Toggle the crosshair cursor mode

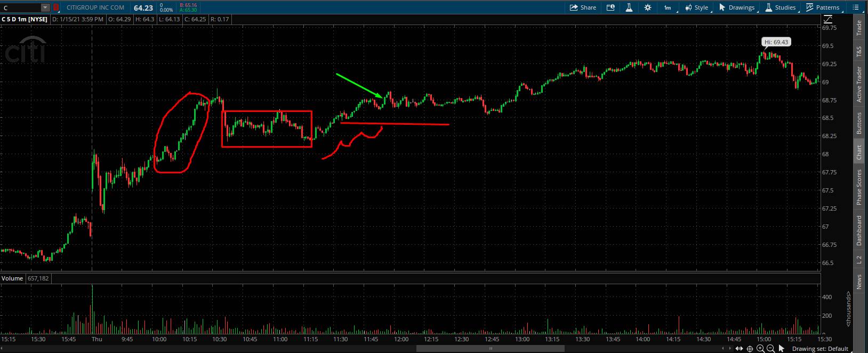pyautogui.click(x=750, y=349)
